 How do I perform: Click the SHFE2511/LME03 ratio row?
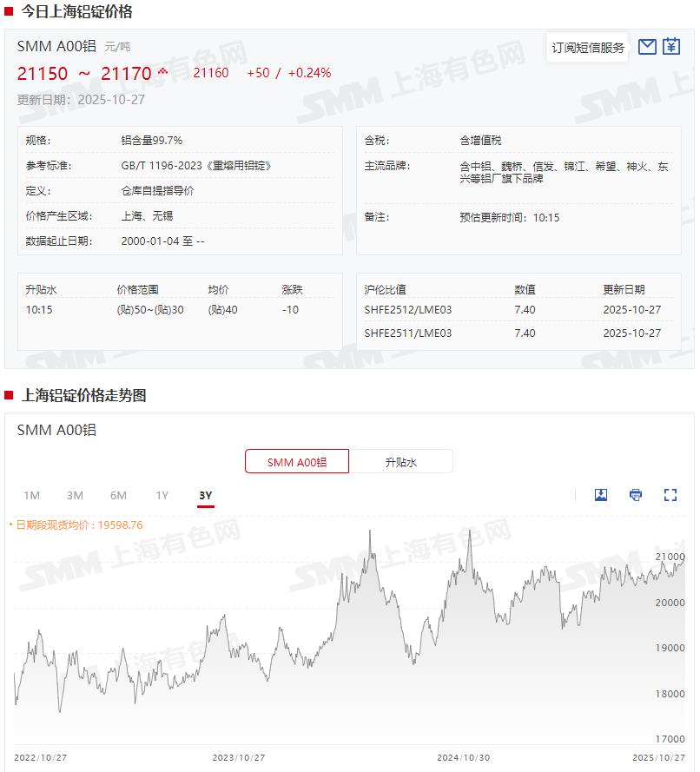pyautogui.click(x=518, y=333)
